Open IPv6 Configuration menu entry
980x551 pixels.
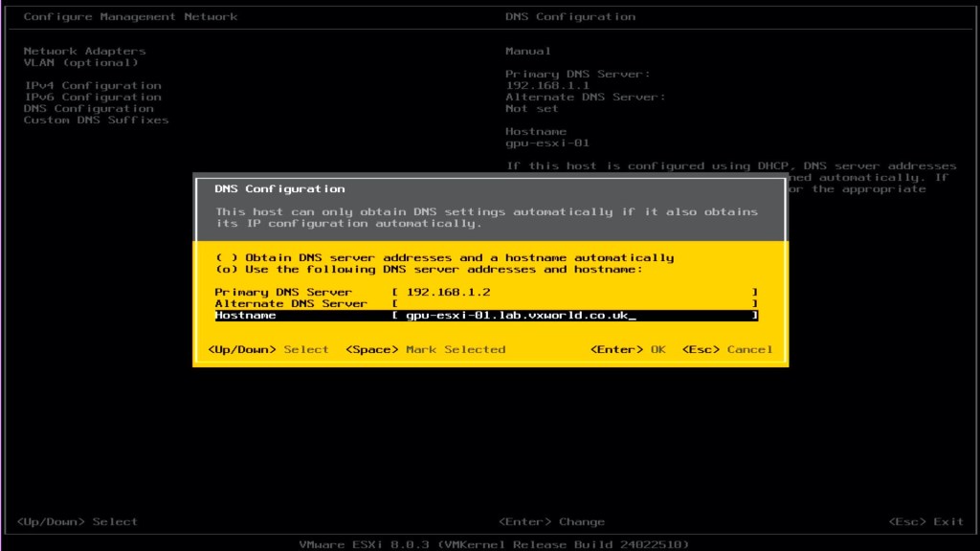tap(92, 97)
